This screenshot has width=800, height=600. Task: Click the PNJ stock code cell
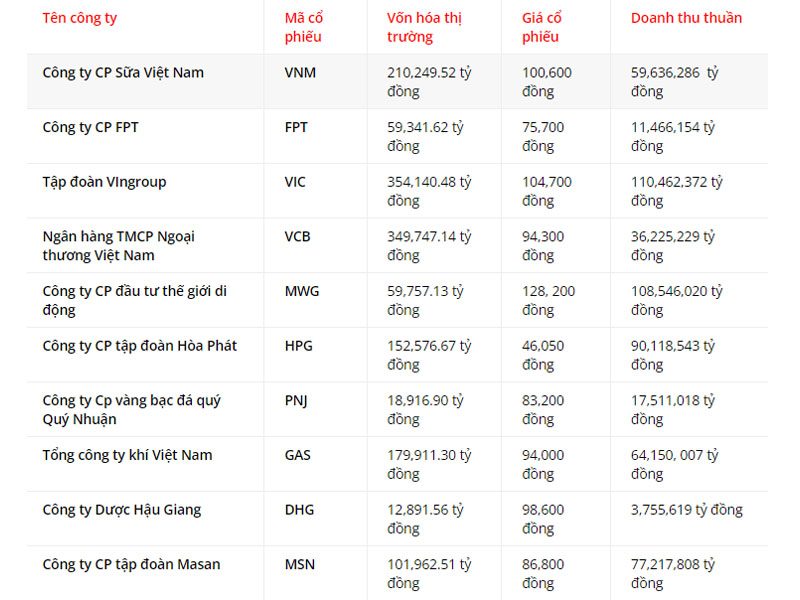click(x=296, y=401)
